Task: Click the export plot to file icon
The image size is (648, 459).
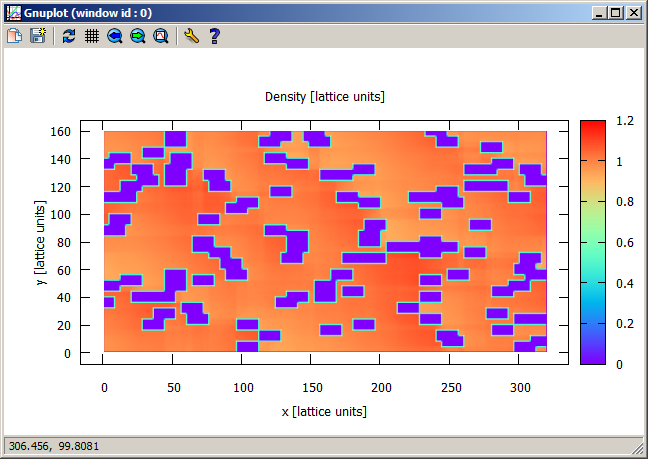Action: [38, 36]
